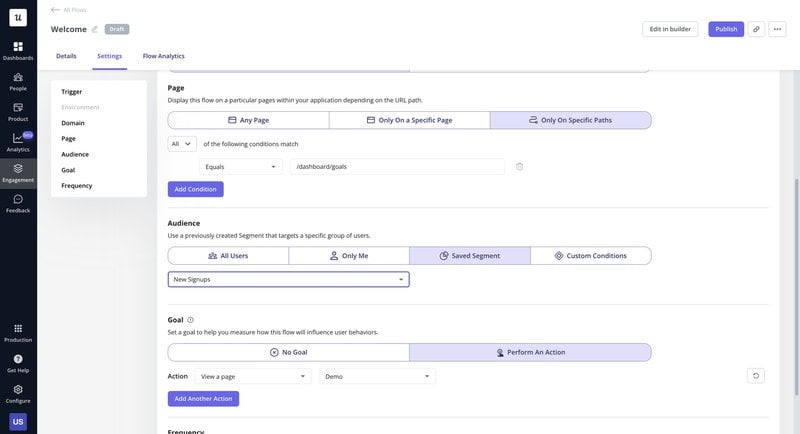The height and width of the screenshot is (434, 800).
Task: Select No Goal option
Action: tap(289, 352)
